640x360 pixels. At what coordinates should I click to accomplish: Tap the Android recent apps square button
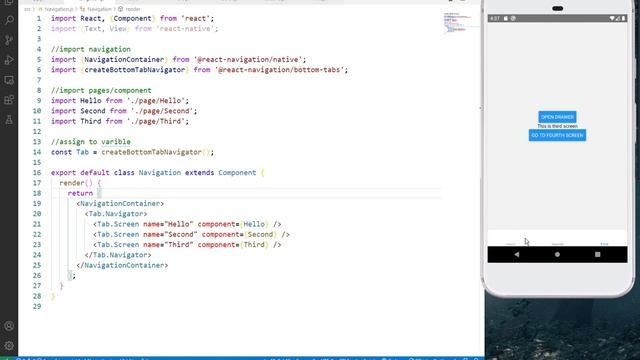(x=598, y=254)
